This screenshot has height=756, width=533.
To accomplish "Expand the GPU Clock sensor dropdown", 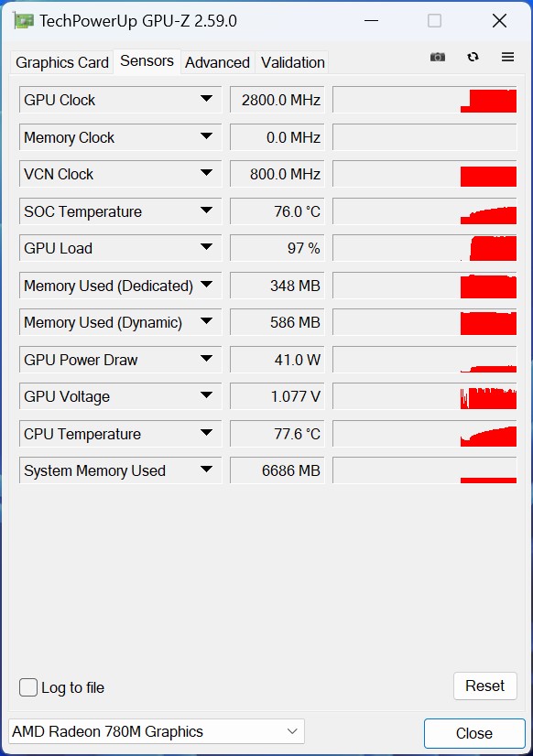I will (206, 99).
